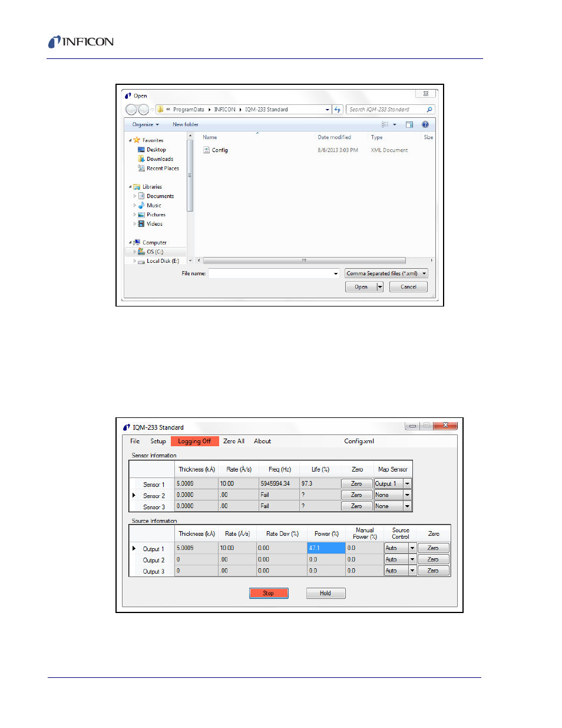This screenshot has width=562, height=728.
Task: Click the Manual Power cell for Output 1
Action: point(365,548)
